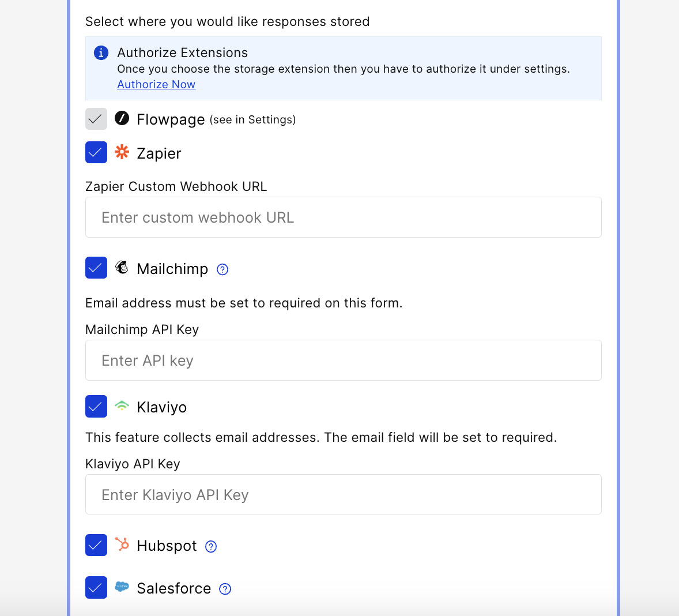The height and width of the screenshot is (616, 679).
Task: Click the Mailchimp label text
Action: [172, 269]
